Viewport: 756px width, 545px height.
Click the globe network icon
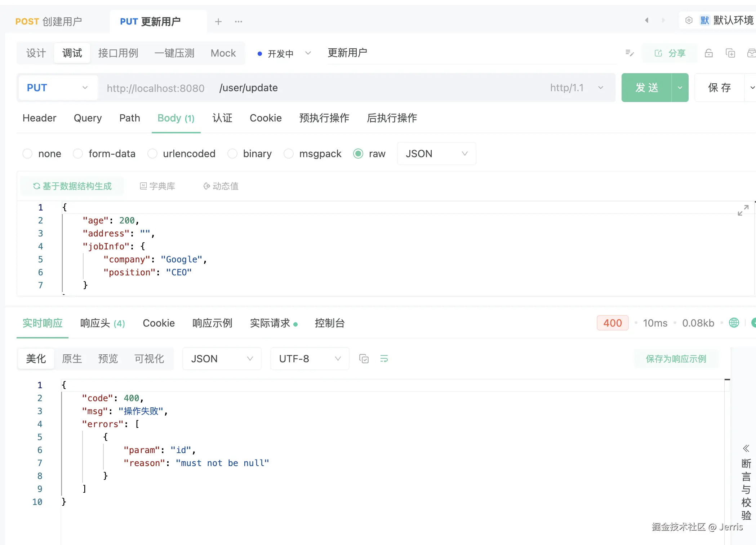pos(734,323)
